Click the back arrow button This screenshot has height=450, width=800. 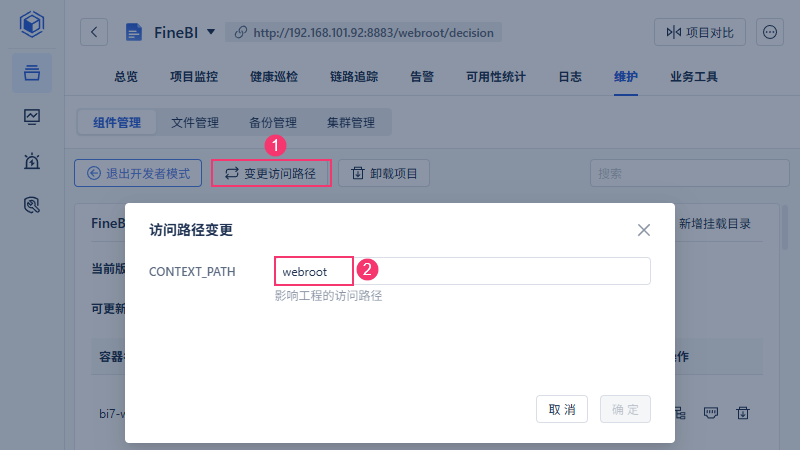coord(94,32)
